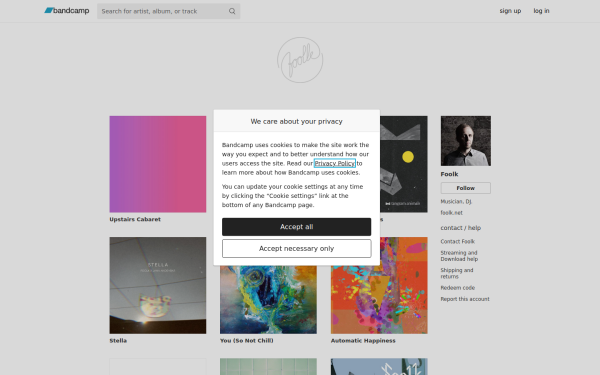Open the dark album cover with yellow dot
The height and width of the screenshot is (375, 600).
pyautogui.click(x=404, y=164)
